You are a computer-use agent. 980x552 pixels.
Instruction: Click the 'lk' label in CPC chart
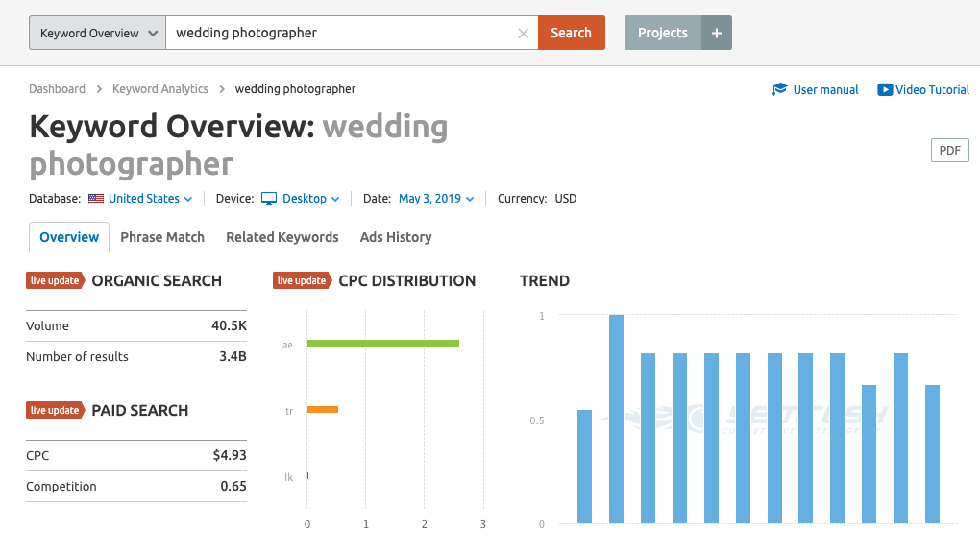(289, 477)
